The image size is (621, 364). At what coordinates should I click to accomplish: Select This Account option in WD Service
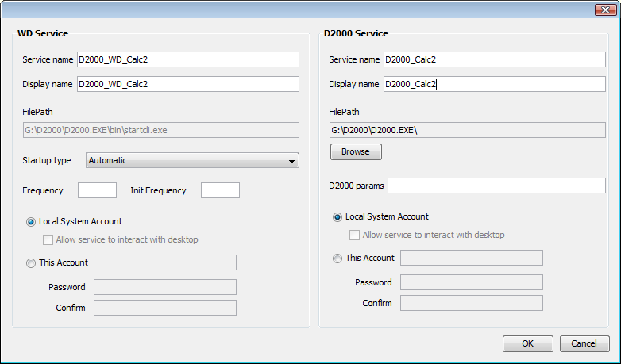(x=31, y=263)
